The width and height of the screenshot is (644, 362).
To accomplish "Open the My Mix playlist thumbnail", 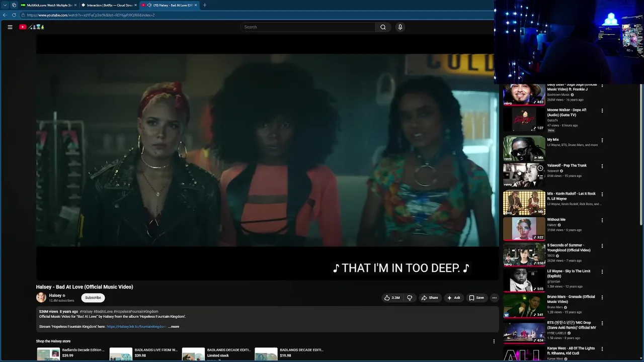I will pyautogui.click(x=524, y=149).
